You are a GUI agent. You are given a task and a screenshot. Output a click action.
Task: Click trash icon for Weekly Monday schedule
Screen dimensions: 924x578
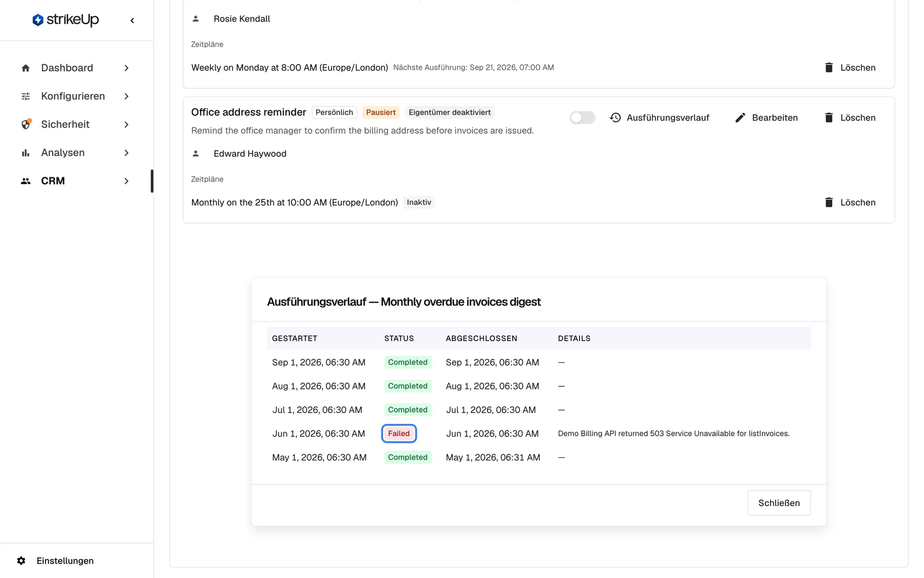click(829, 67)
